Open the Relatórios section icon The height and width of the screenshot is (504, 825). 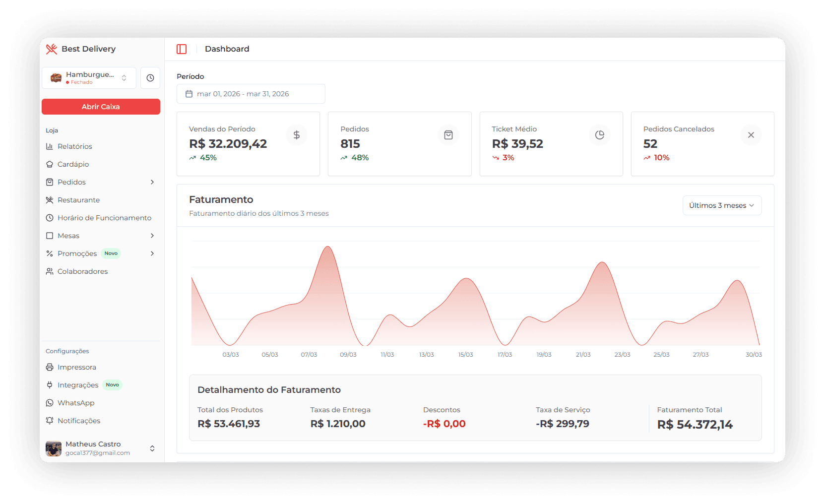click(x=50, y=146)
